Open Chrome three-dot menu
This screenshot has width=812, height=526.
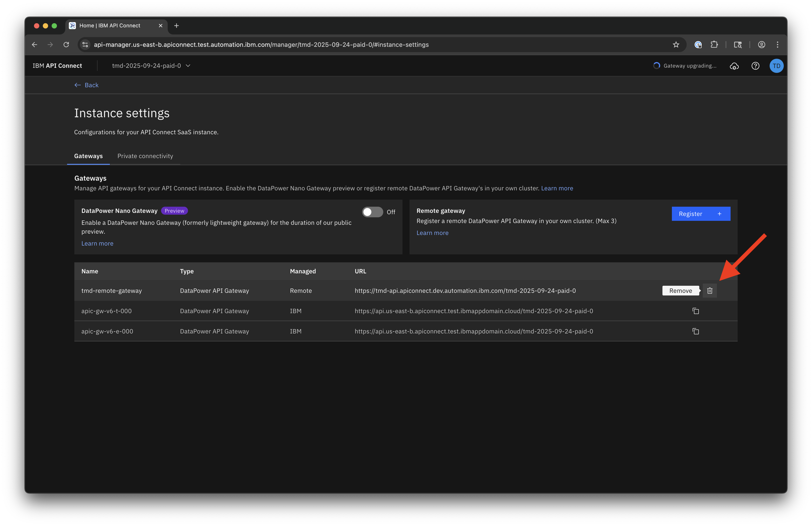pyautogui.click(x=777, y=45)
